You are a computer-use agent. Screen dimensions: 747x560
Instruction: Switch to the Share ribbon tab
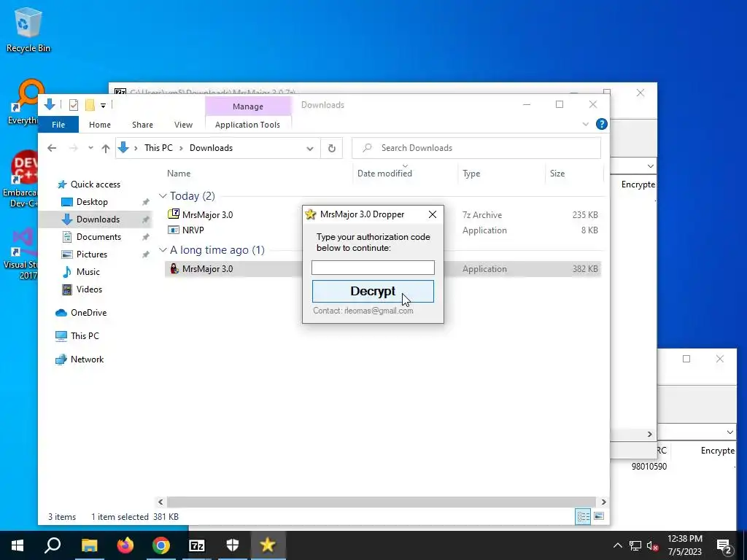(x=142, y=125)
